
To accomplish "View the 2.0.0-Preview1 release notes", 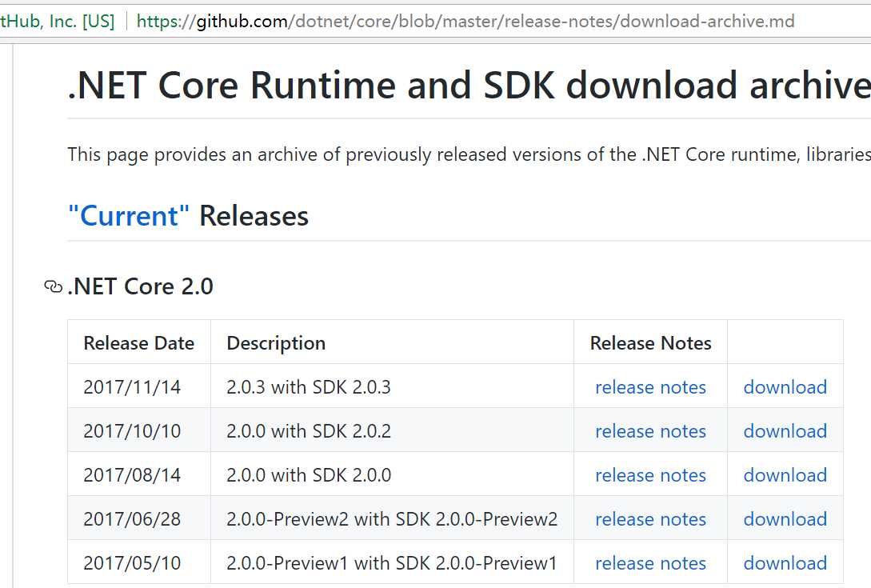I will coord(650,563).
